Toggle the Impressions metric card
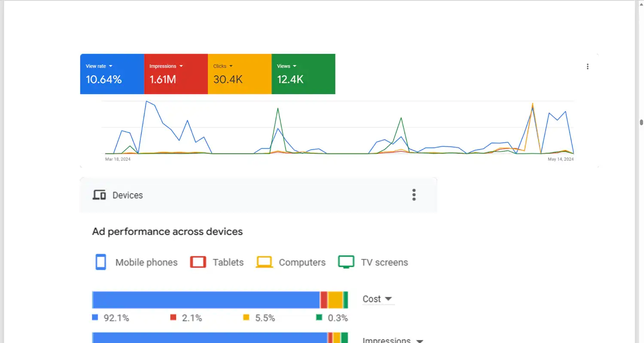The width and height of the screenshot is (644, 343). point(176,74)
